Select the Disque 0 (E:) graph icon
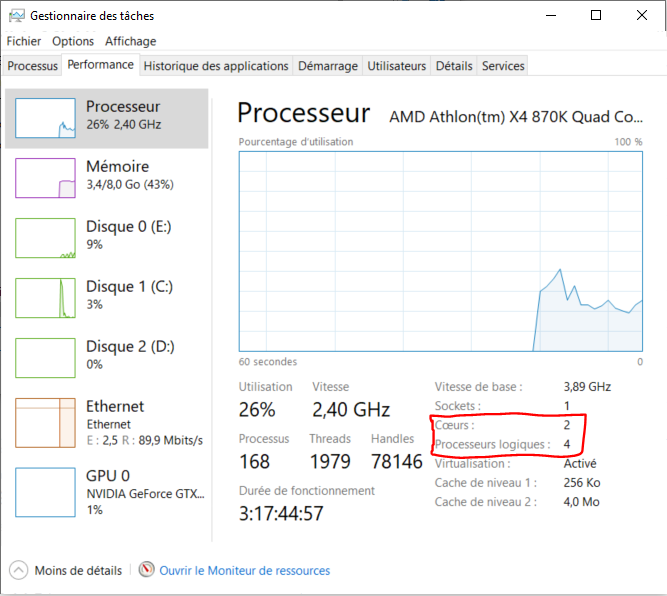 46,238
